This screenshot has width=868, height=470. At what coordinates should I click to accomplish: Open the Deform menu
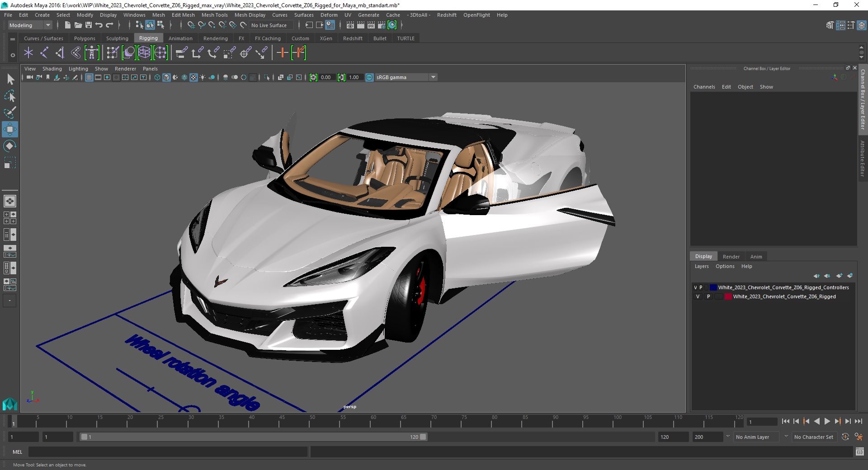click(329, 15)
